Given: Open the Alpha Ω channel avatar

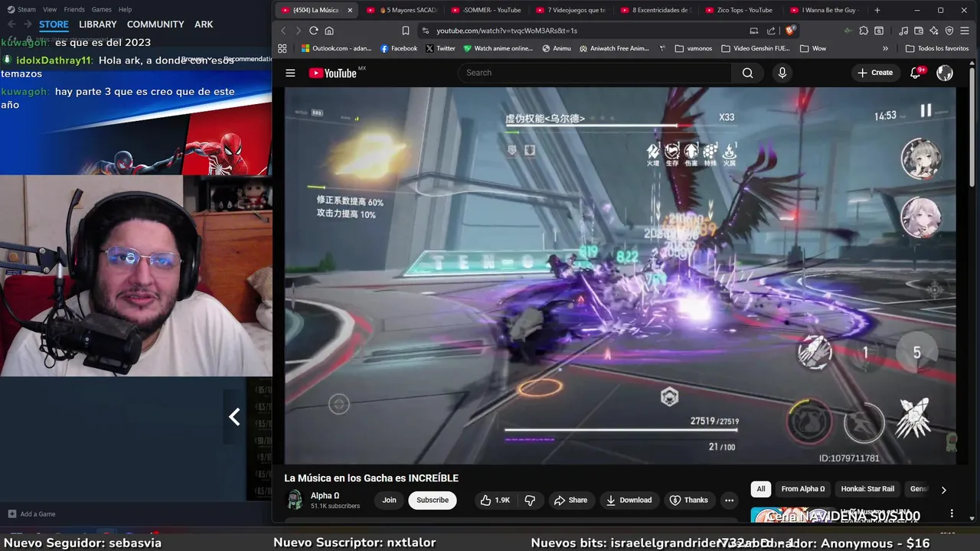Looking at the screenshot, I should 294,500.
